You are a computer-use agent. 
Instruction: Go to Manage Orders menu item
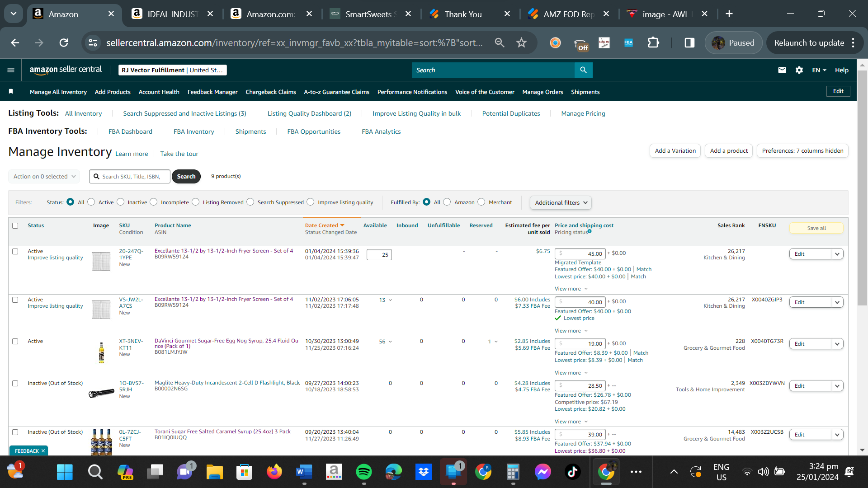pyautogui.click(x=542, y=92)
